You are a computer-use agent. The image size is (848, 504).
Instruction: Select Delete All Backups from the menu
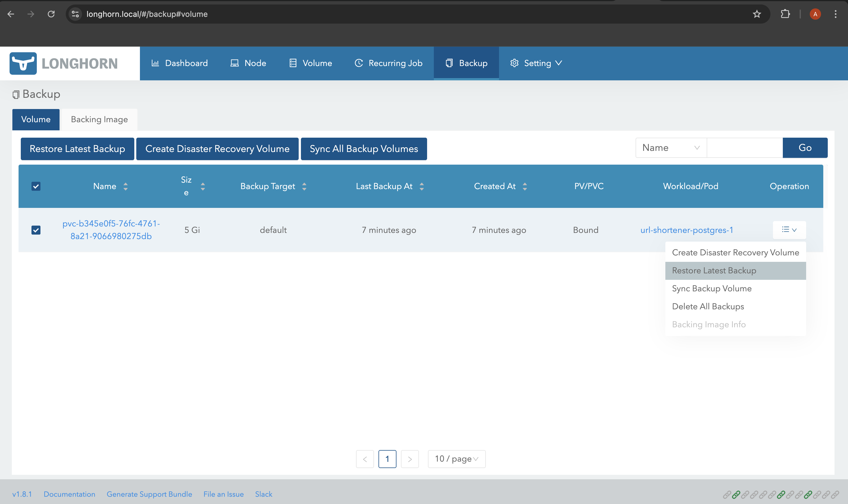pyautogui.click(x=708, y=306)
